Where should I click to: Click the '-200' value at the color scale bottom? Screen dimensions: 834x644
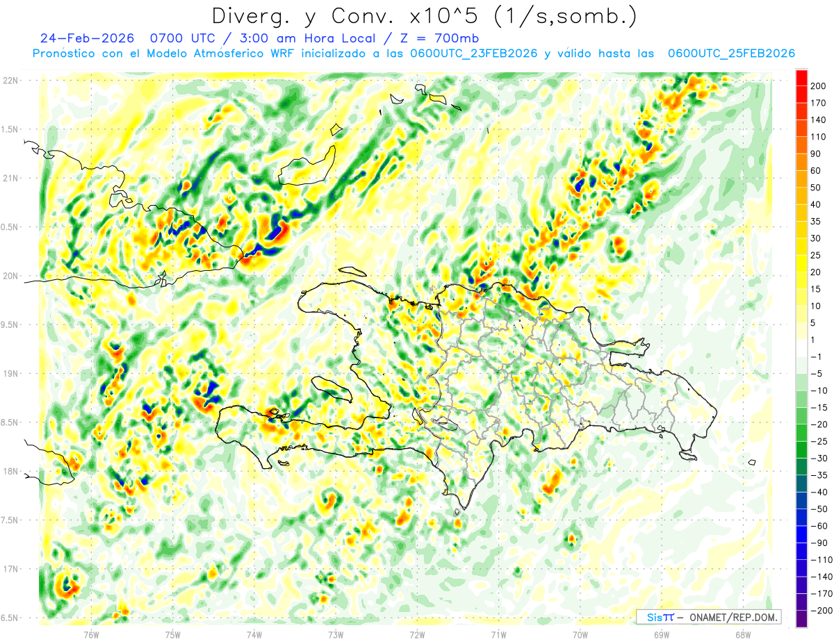point(821,611)
